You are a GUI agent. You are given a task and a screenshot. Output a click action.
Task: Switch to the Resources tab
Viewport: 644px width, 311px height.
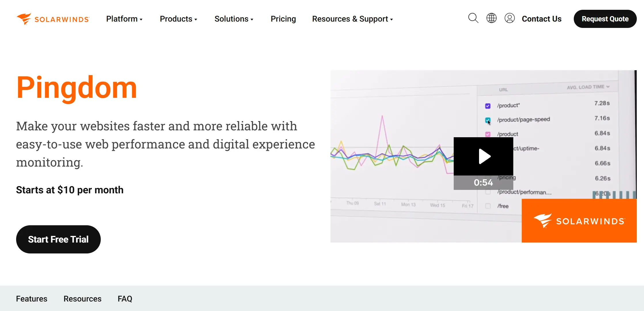(x=82, y=299)
